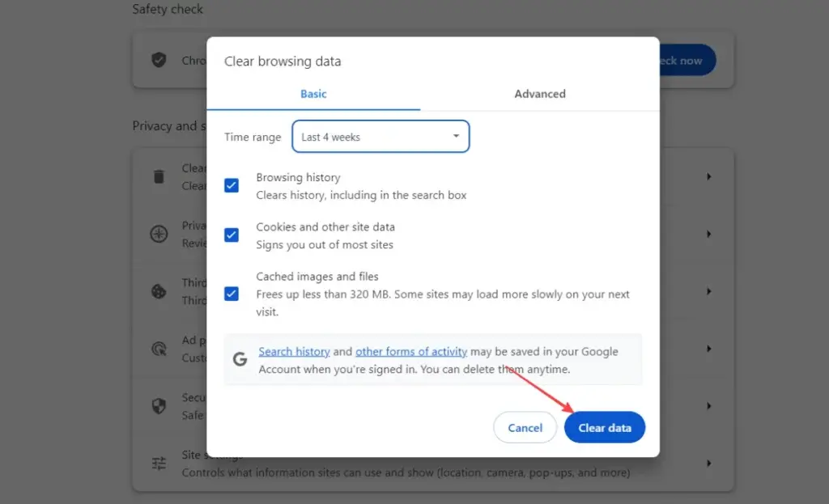The height and width of the screenshot is (504, 829).
Task: Uncheck Cookies and other site data
Action: (232, 235)
